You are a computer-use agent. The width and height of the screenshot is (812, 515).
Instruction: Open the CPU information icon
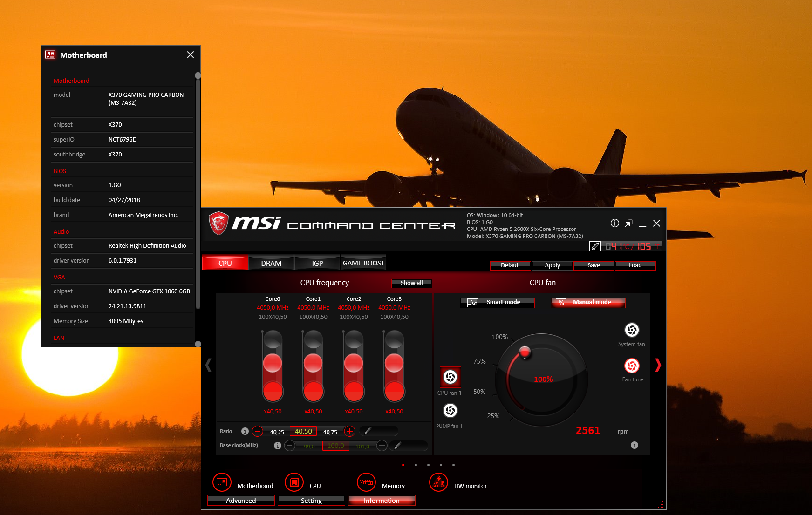294,482
